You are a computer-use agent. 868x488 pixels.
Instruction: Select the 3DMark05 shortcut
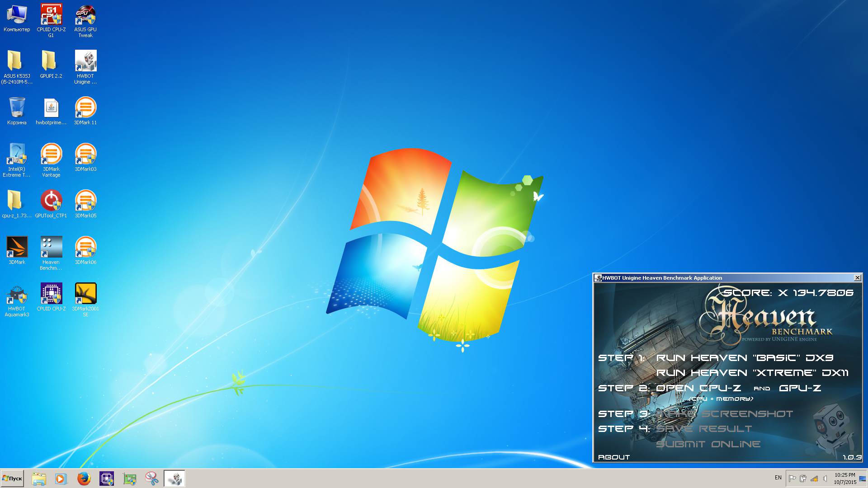[x=85, y=204]
